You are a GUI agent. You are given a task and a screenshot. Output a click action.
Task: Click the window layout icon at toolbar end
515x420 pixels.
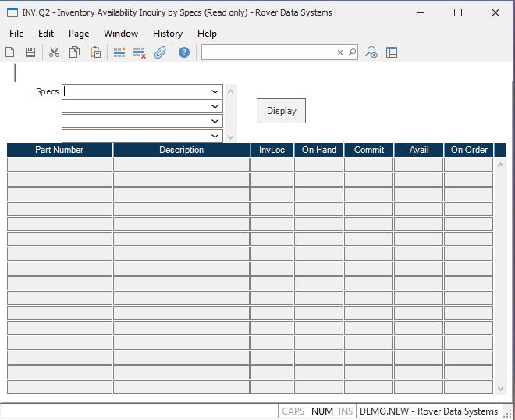tap(392, 52)
